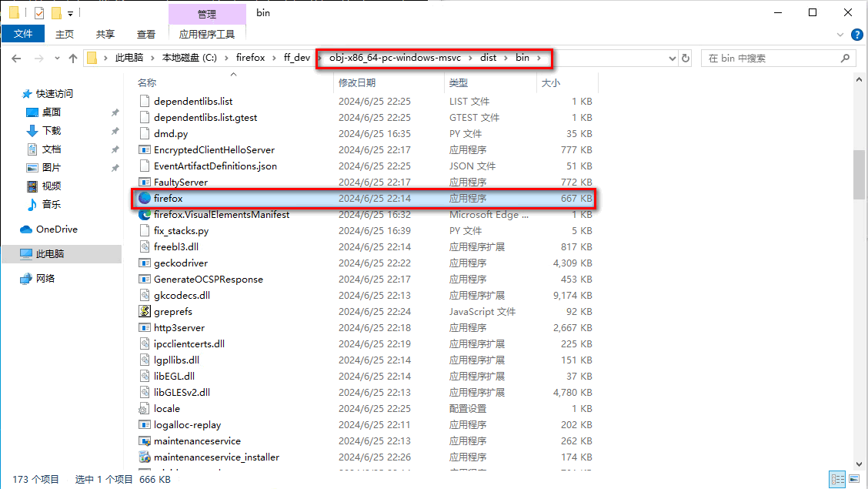The width and height of the screenshot is (868, 489).
Task: Open the 应用程序工具 ribbon tab
Action: tap(207, 35)
